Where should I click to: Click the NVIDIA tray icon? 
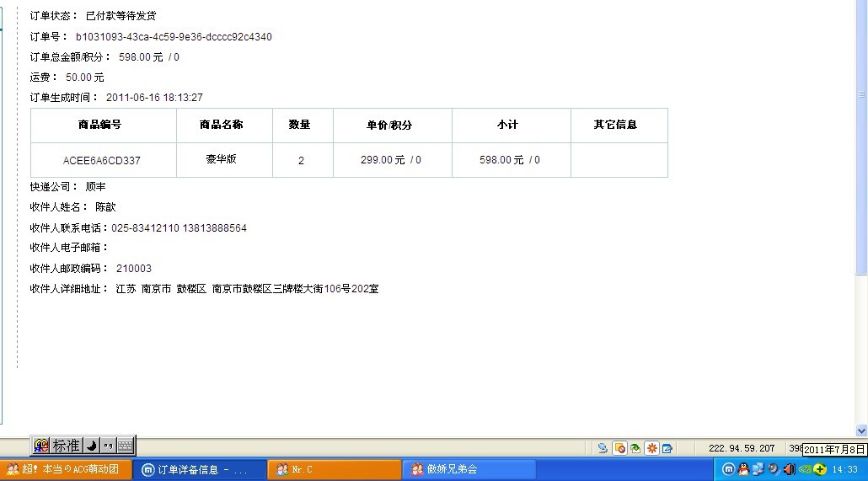(805, 469)
